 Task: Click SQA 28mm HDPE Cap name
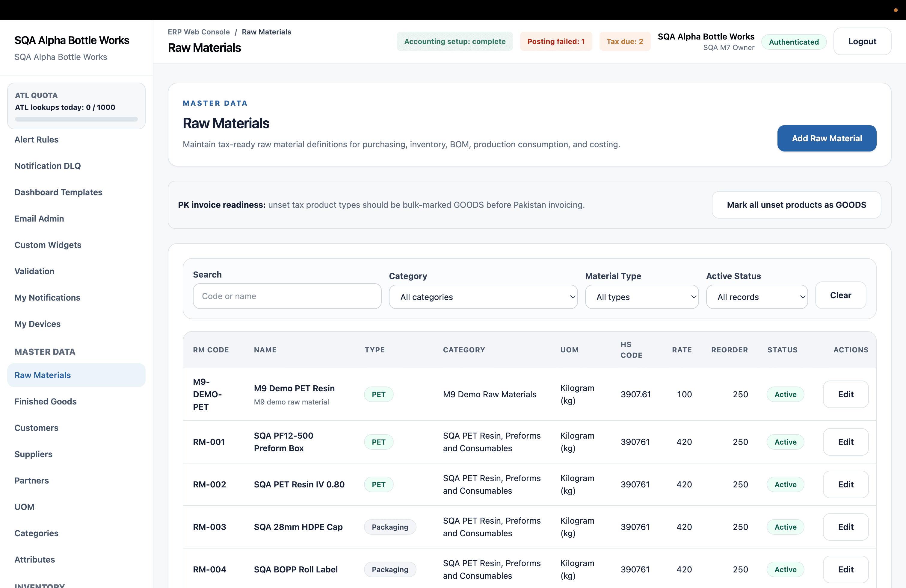point(298,527)
